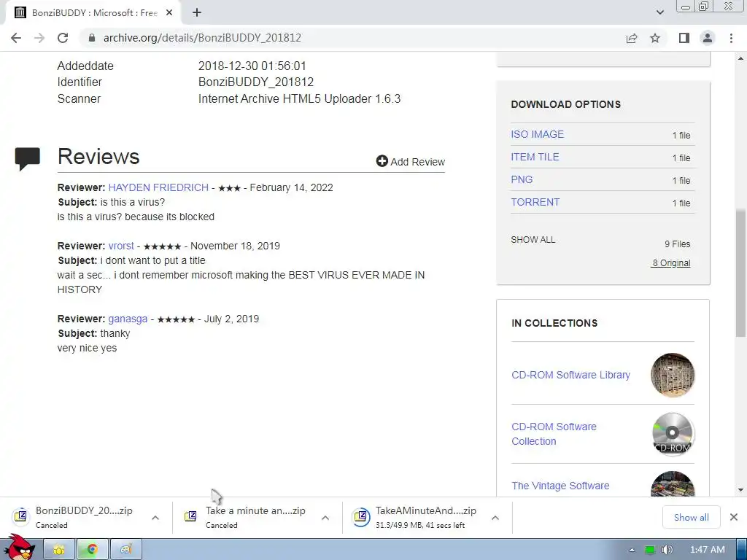
Task: Click the Internet Archive HTML5 Uploader 1.6.3 text
Action: coord(299,98)
